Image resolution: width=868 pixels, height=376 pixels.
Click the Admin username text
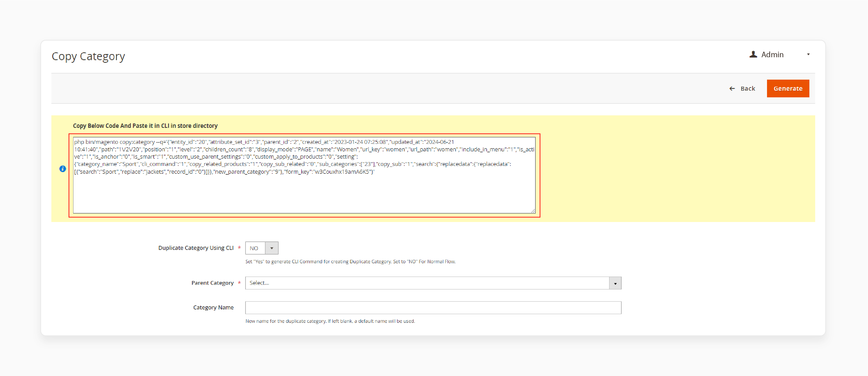tap(772, 55)
